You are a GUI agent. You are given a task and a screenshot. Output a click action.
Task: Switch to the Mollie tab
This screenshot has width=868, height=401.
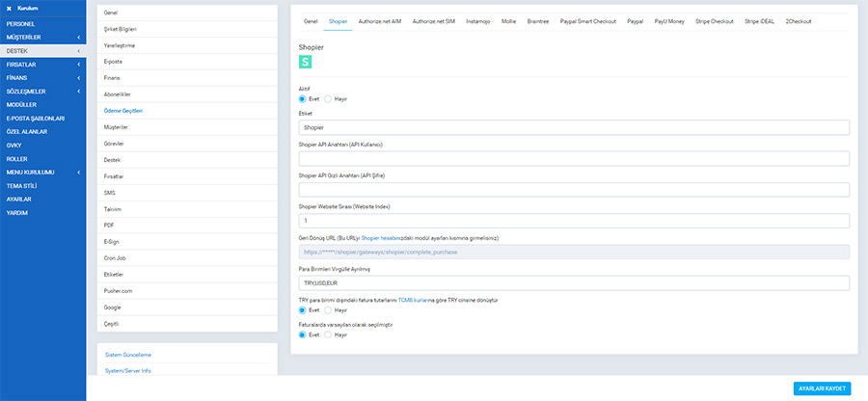[508, 21]
